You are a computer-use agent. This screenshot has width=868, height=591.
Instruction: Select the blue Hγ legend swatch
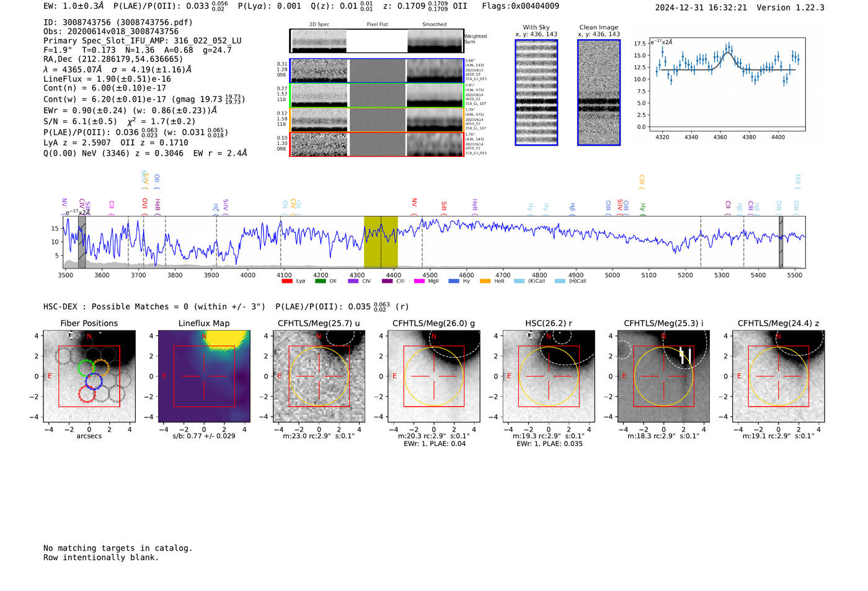coord(454,281)
